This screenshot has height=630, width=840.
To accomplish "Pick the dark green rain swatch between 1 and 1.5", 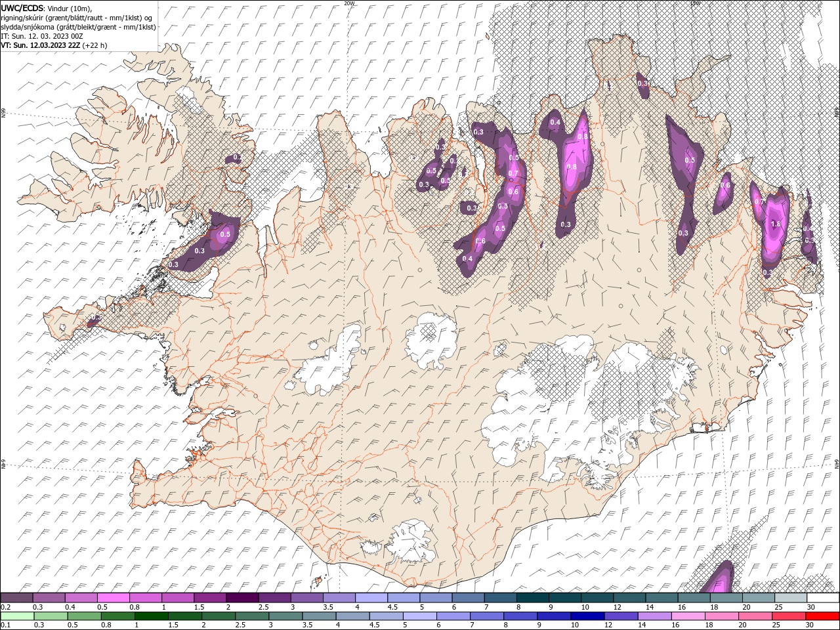I will [151, 616].
